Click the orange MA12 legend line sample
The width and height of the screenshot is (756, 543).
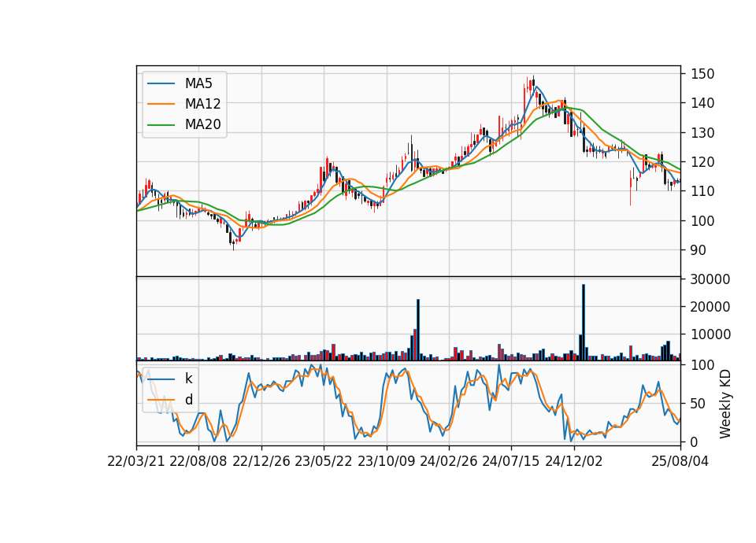tap(161, 104)
